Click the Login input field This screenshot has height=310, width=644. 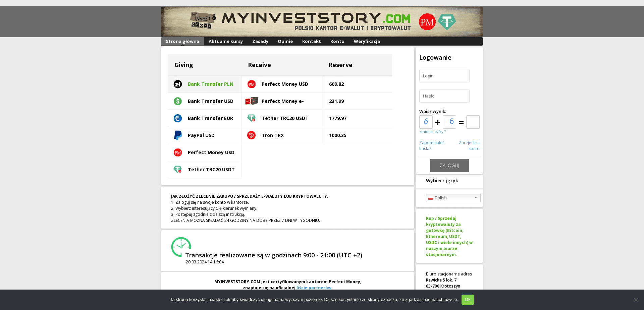coord(444,76)
